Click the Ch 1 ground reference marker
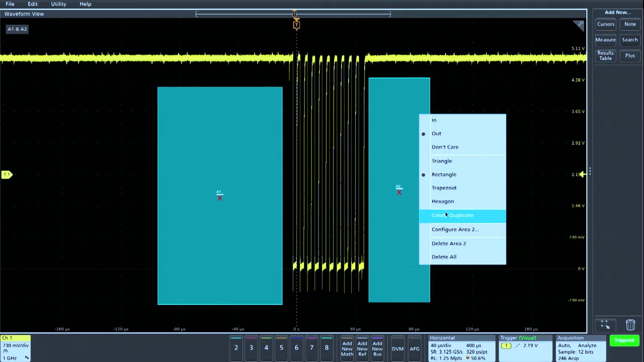The width and height of the screenshot is (644, 362). point(7,174)
